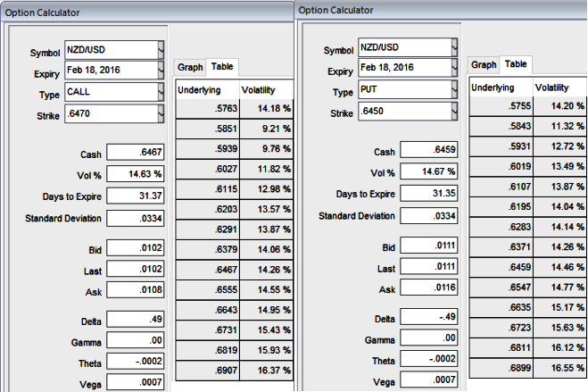This screenshot has width=588, height=392.
Task: Select Table tab in the CALL calculator
Action: tap(221, 67)
